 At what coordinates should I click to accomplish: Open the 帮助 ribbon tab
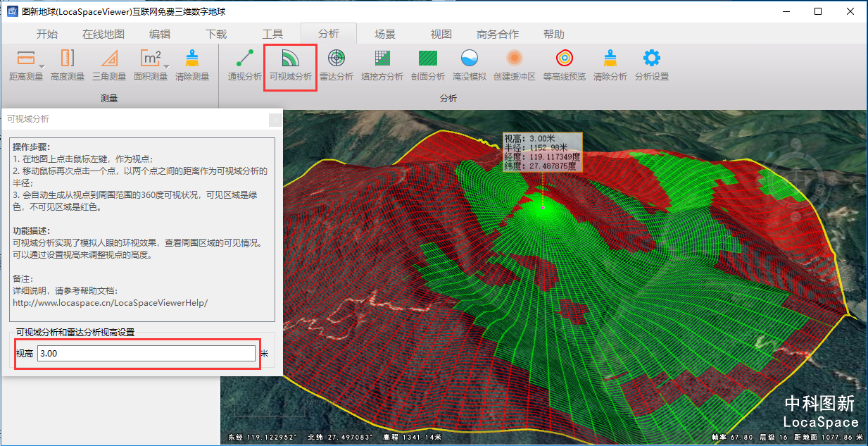554,34
